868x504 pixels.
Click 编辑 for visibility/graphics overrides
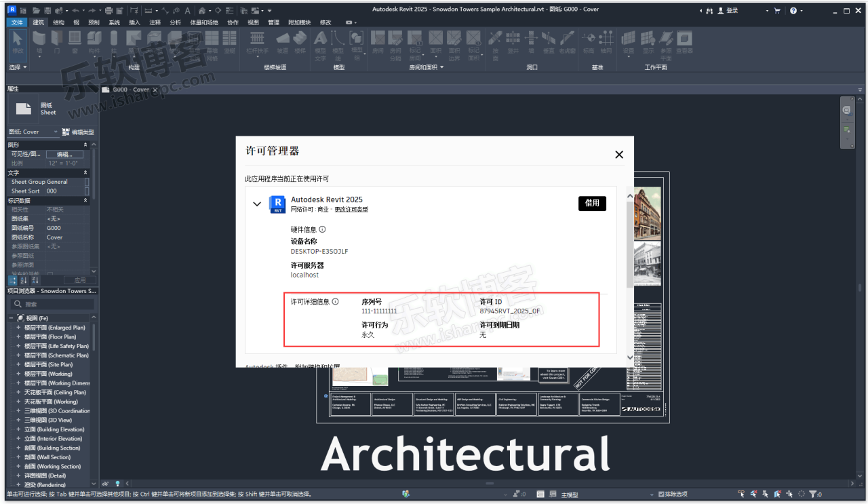click(65, 154)
